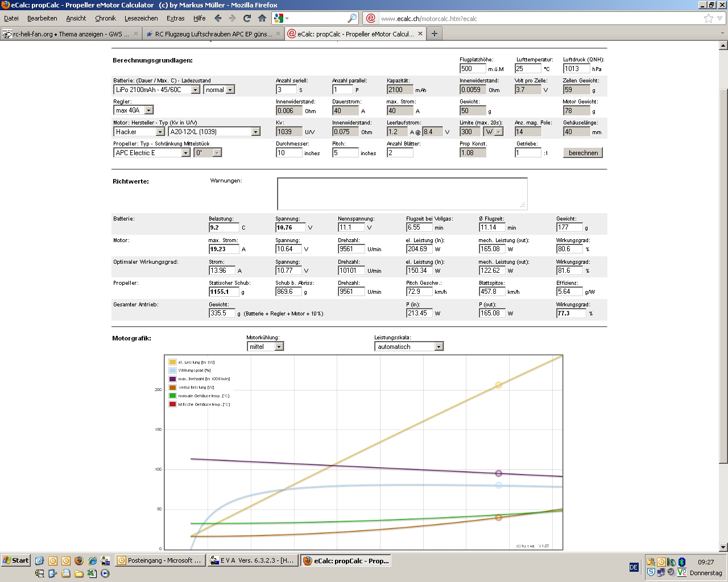The width and height of the screenshot is (728, 582).
Task: Open bookmark star dropdown arrow in address bar
Action: 718,18
